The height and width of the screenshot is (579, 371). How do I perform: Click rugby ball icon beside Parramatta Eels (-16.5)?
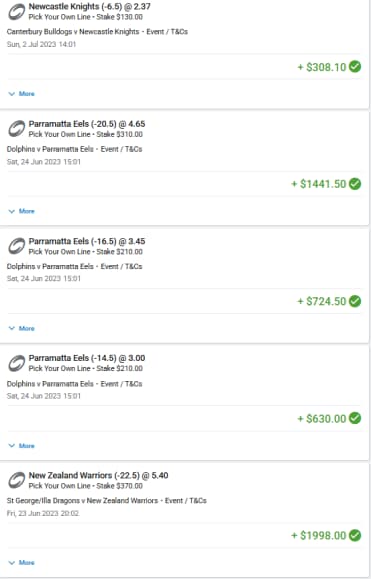tap(17, 246)
